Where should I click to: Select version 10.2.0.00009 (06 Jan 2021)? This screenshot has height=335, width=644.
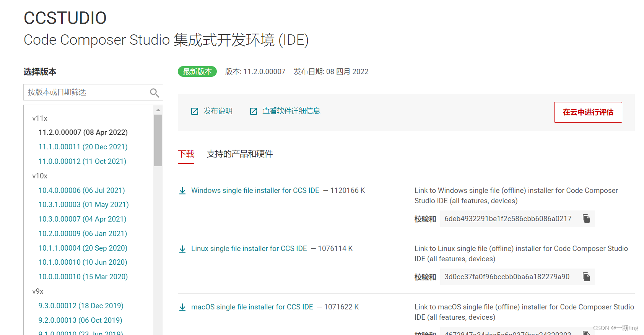pos(83,233)
